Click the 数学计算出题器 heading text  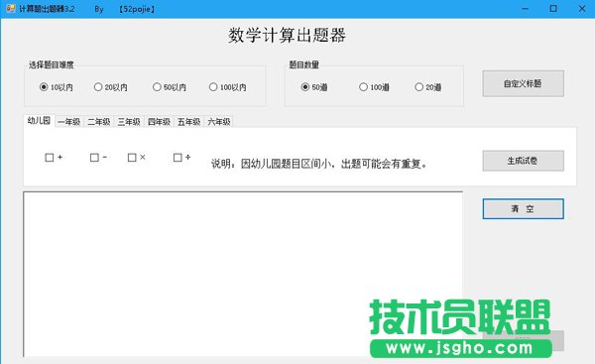[x=287, y=36]
